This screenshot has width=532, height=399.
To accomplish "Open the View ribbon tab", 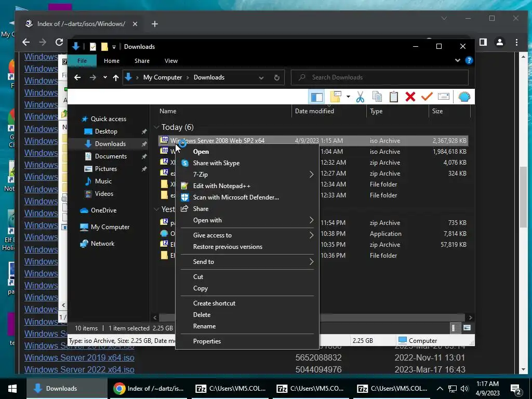I will (x=171, y=61).
